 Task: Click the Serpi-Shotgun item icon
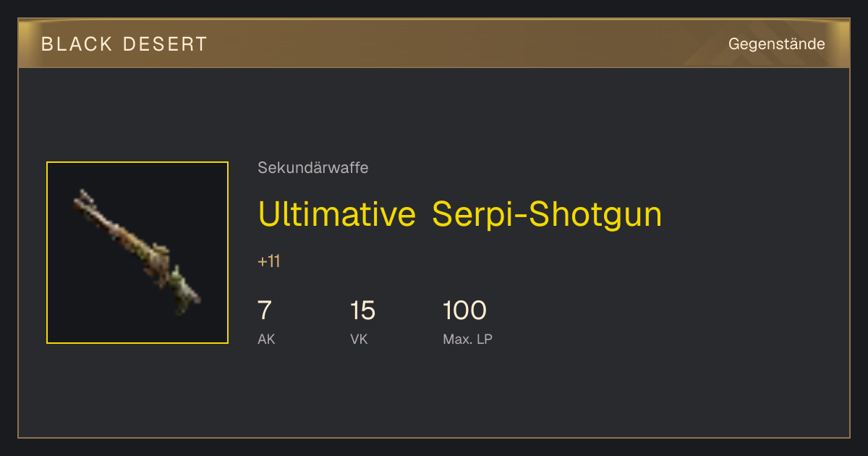tap(137, 253)
